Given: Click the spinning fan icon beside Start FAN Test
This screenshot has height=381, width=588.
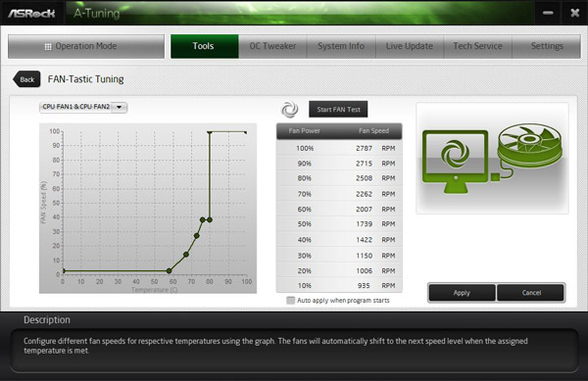Looking at the screenshot, I should click(x=289, y=109).
